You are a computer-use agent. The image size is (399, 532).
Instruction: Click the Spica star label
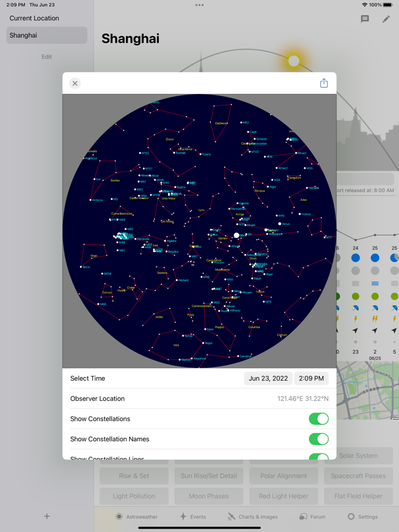coord(86,267)
